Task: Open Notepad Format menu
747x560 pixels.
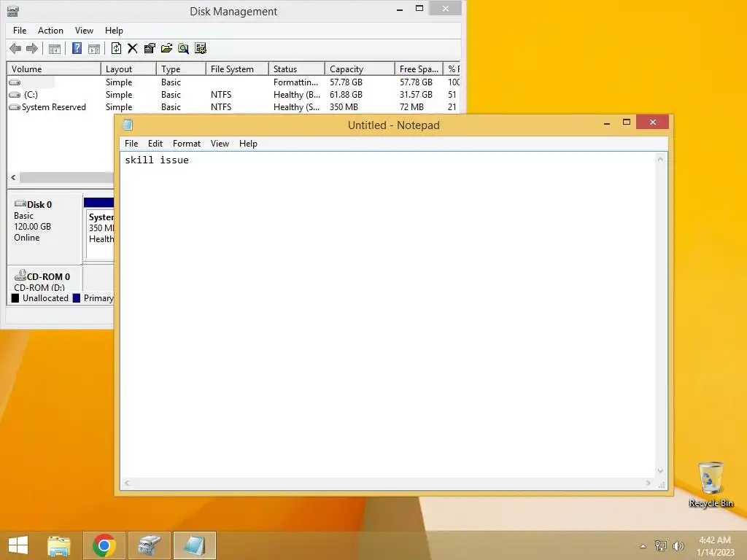Action: (x=186, y=144)
